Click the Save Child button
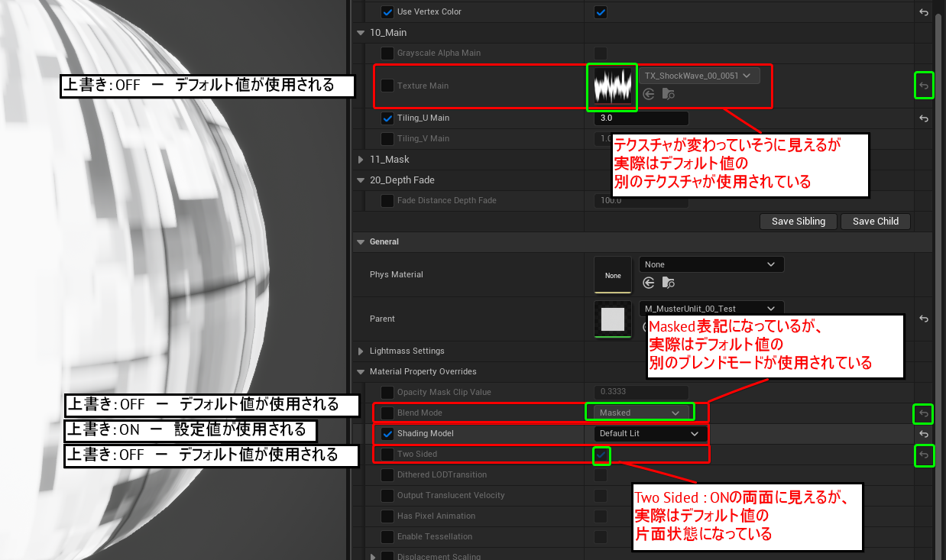 coord(875,222)
